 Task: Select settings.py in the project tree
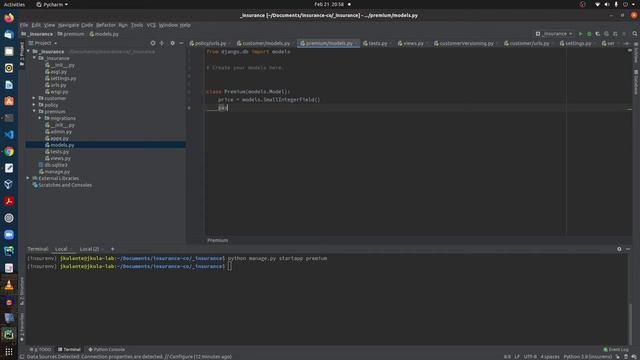click(63, 78)
